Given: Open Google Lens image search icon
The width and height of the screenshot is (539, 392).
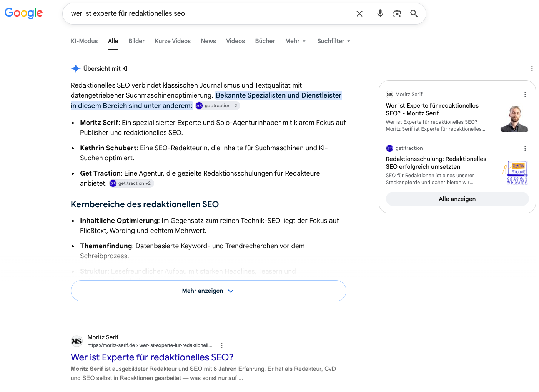Looking at the screenshot, I should pyautogui.click(x=397, y=13).
